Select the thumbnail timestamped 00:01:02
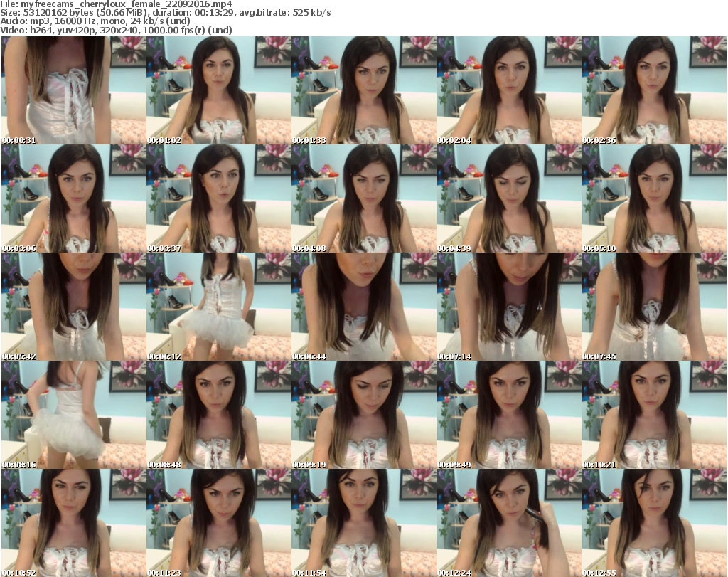Image resolution: width=728 pixels, height=577 pixels. [219, 90]
